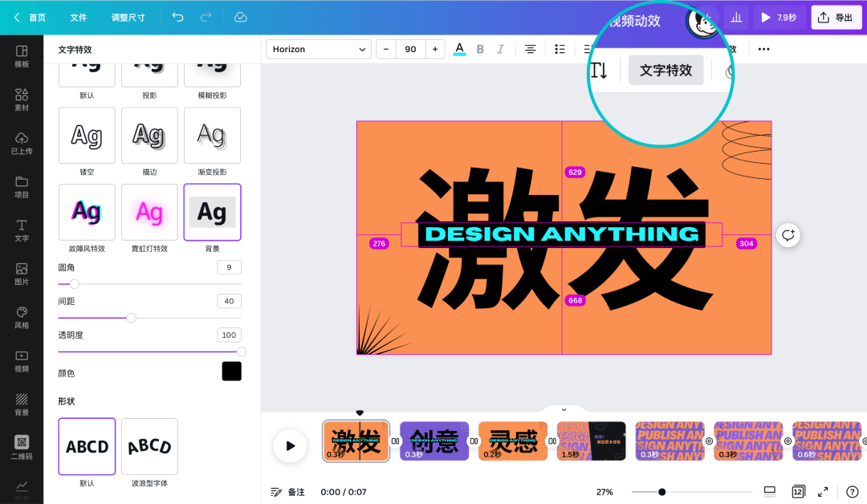
Task: Toggle bold formatting
Action: (480, 49)
